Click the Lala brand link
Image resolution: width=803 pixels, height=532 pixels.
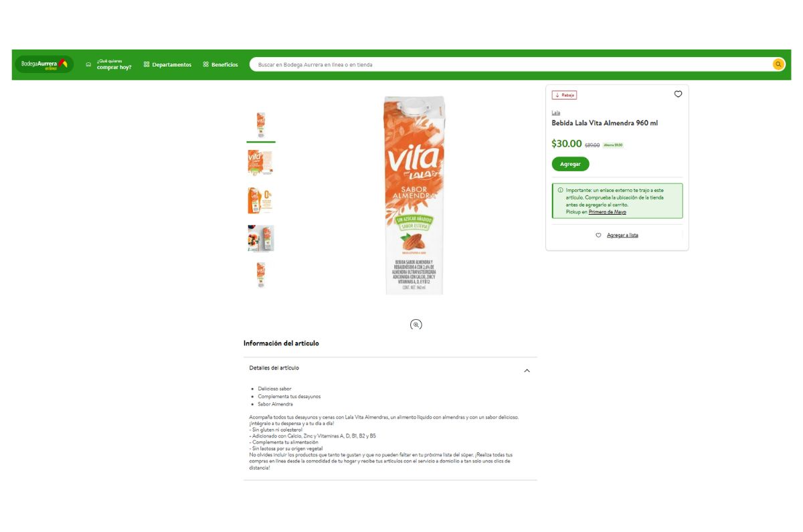[x=555, y=113]
